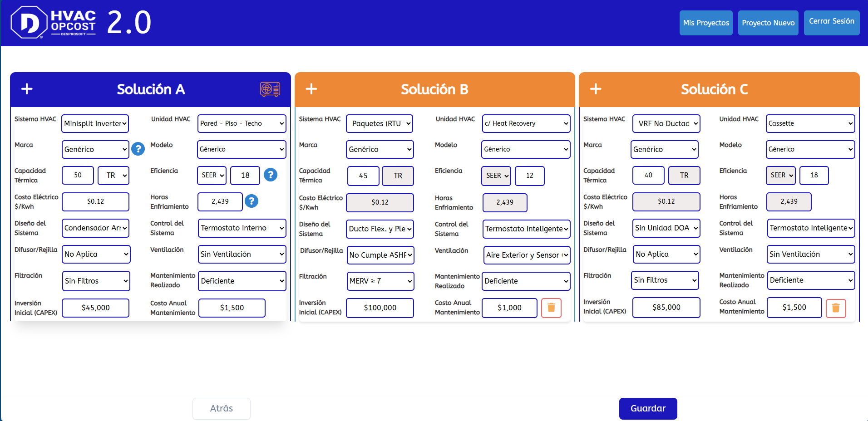The width and height of the screenshot is (868, 421).
Task: Open Proyecto Nuevo
Action: (x=768, y=23)
